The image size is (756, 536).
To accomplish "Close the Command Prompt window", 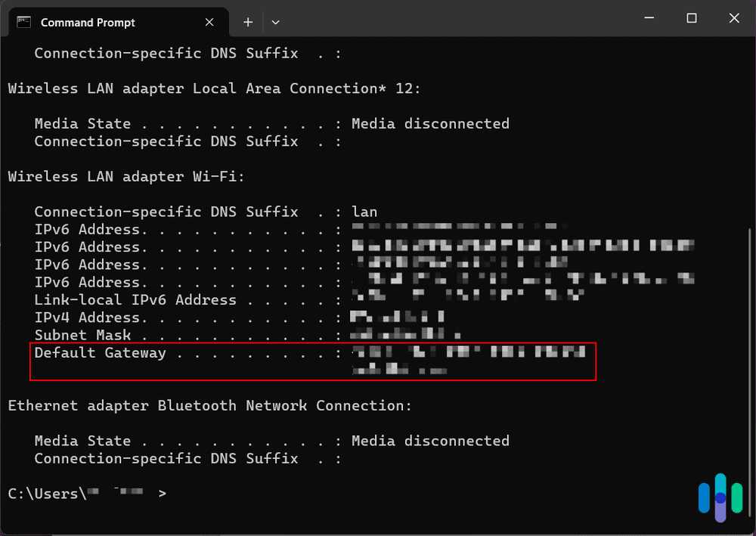I will pos(733,19).
